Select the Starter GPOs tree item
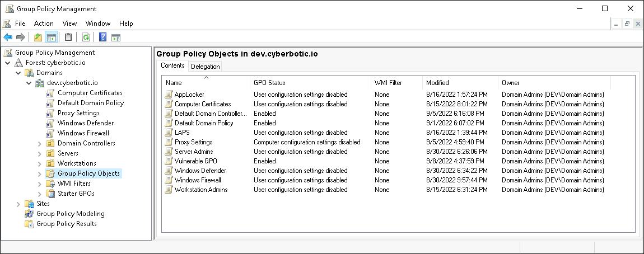This screenshot has width=644, height=254. pyautogui.click(x=76, y=194)
